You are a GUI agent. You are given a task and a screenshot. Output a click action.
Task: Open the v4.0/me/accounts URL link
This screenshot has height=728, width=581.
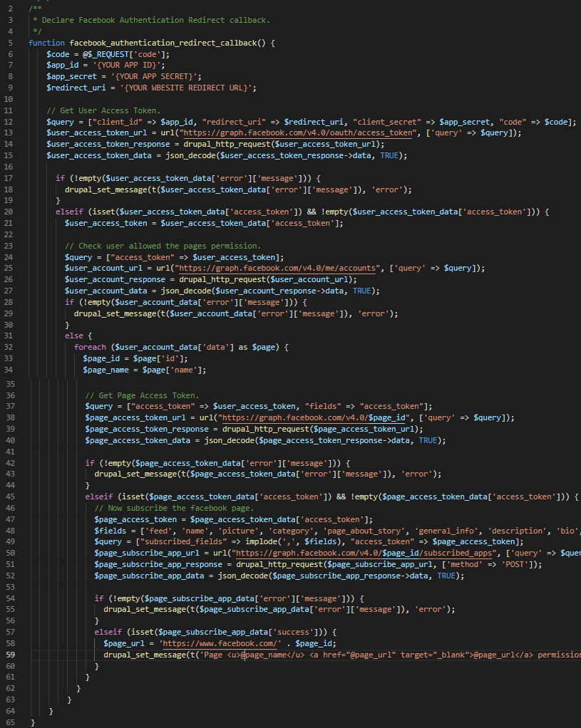(x=277, y=268)
